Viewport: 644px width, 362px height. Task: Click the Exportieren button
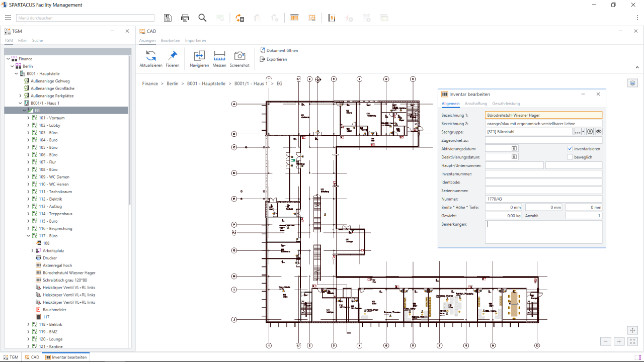click(x=276, y=59)
